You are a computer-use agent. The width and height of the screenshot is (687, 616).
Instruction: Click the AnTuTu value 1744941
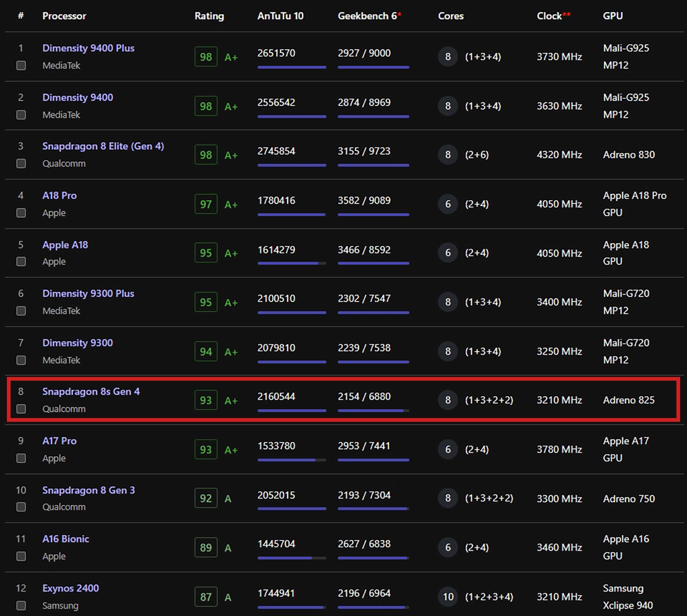[x=276, y=594]
